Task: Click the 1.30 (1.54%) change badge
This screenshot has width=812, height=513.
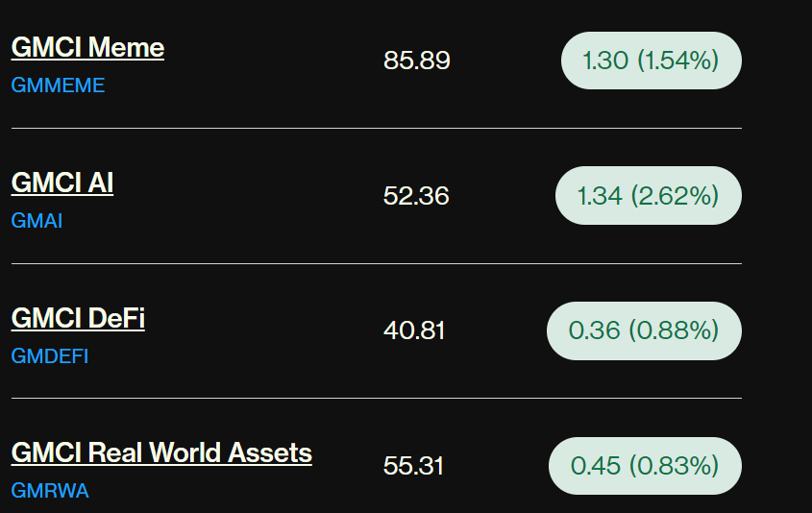Action: click(x=651, y=61)
